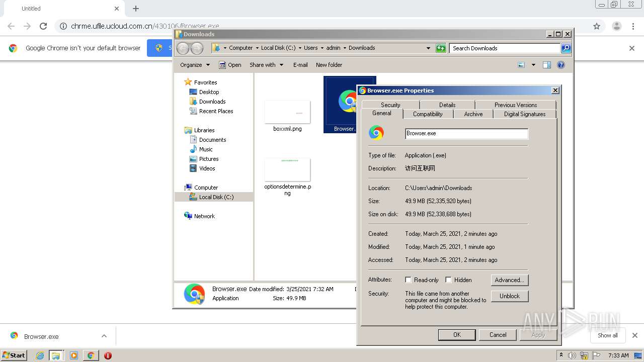
Task: Click Show all downloads button
Action: click(x=608, y=335)
